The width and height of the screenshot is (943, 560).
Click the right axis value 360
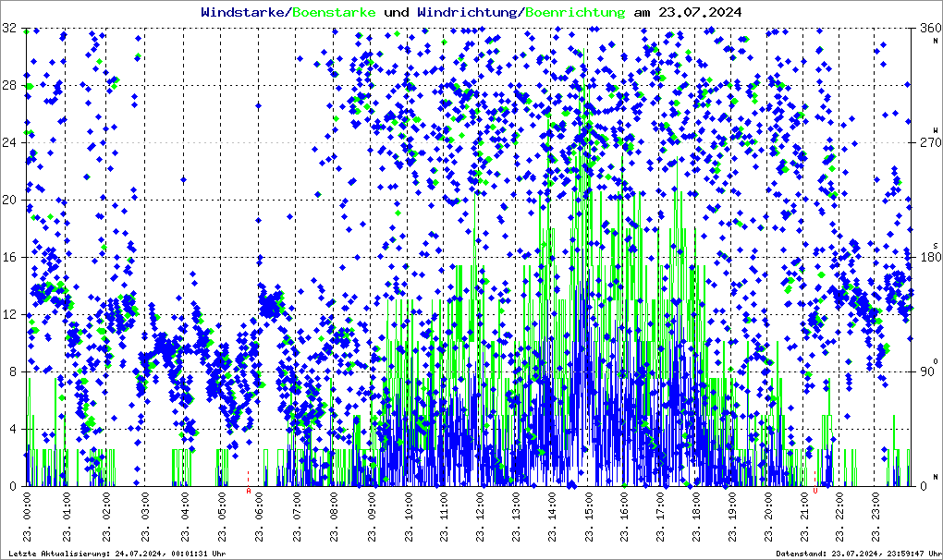click(930, 29)
